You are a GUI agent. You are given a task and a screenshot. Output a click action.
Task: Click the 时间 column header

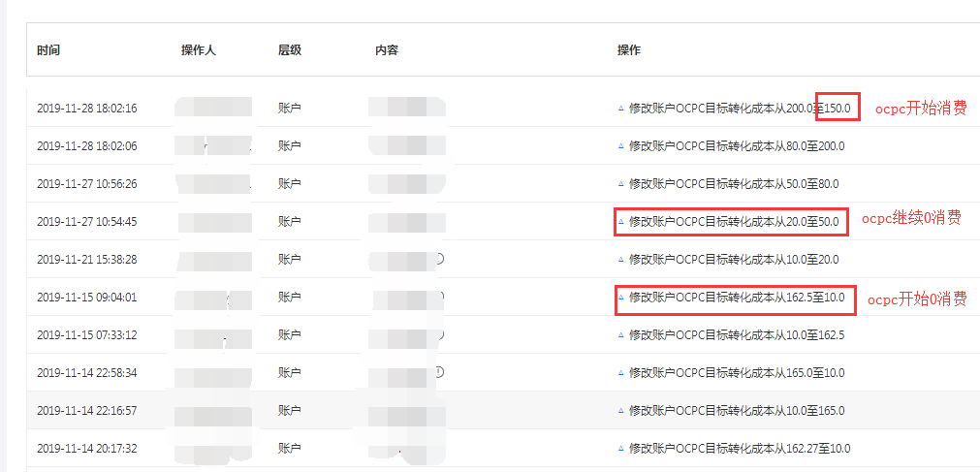point(48,50)
